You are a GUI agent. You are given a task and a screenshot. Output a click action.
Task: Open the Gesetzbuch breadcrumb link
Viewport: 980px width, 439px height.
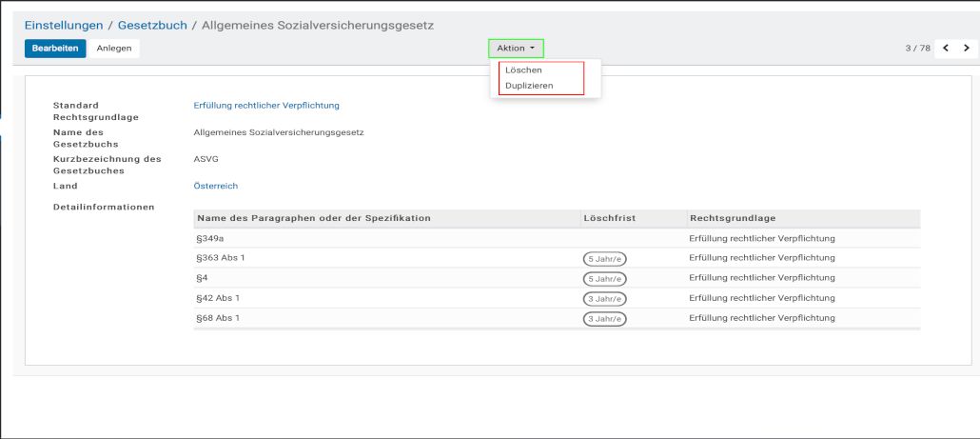pos(152,25)
